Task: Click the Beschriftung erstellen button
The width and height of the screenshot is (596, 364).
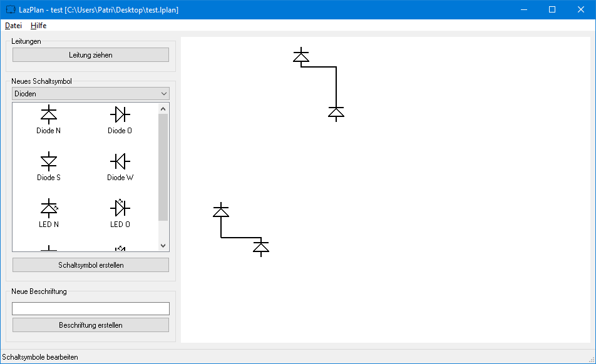Action: pos(91,325)
